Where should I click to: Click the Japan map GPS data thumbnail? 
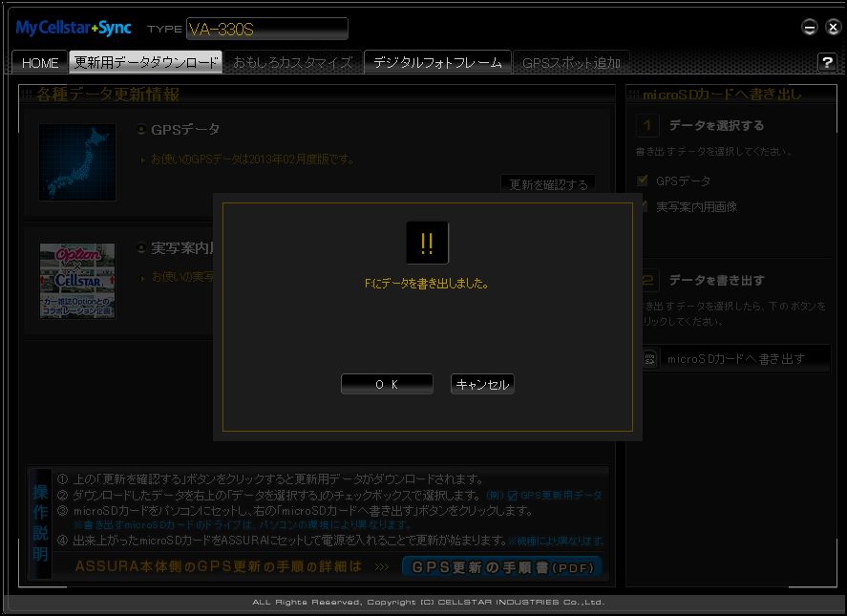77,162
